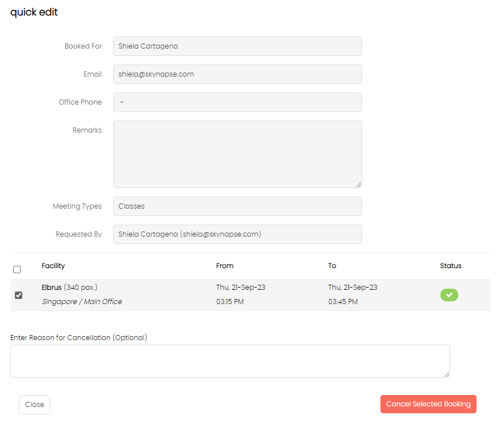Toggle the select-all checkbox in header
Screen dimensions: 504x431
coord(17,269)
